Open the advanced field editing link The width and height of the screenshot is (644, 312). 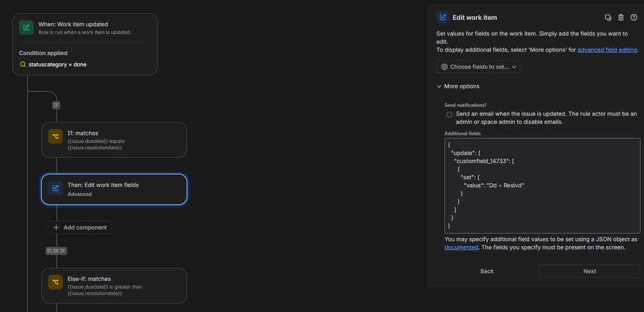(607, 50)
